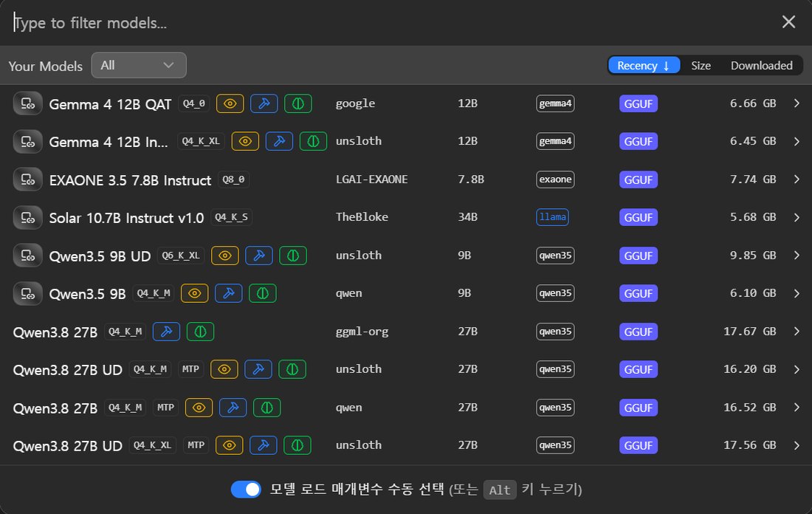The height and width of the screenshot is (514, 812).
Task: Expand Gemma 4 12B QAT row chevron
Action: tap(796, 103)
